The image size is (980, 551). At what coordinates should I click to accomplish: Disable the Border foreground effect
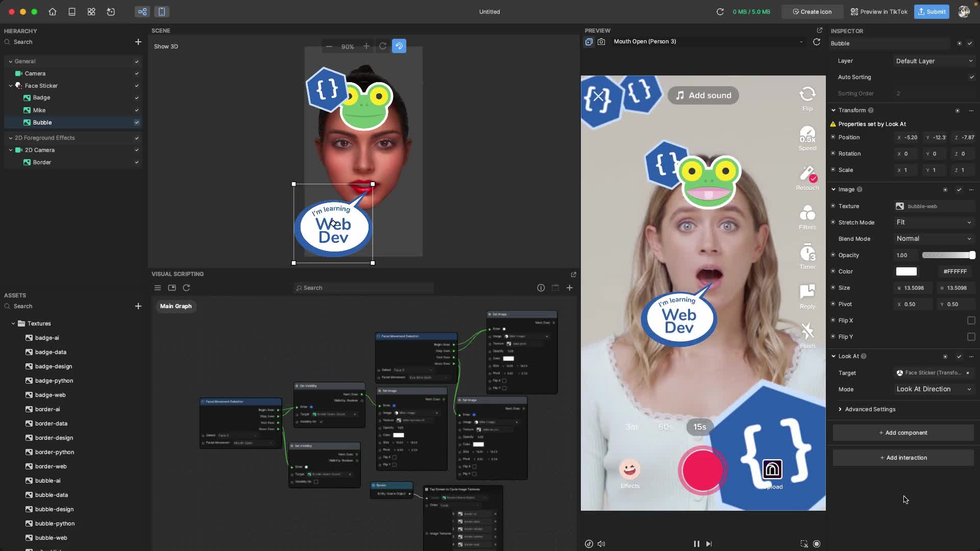136,162
